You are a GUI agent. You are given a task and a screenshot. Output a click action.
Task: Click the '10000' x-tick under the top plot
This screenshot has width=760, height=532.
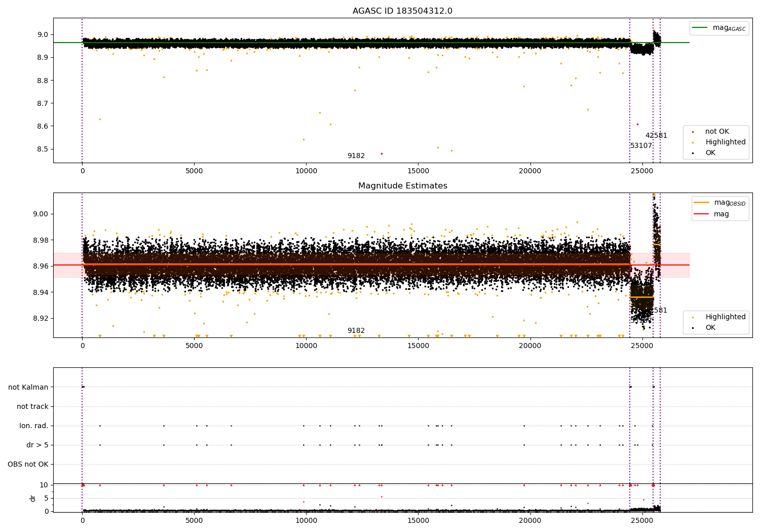tap(306, 171)
